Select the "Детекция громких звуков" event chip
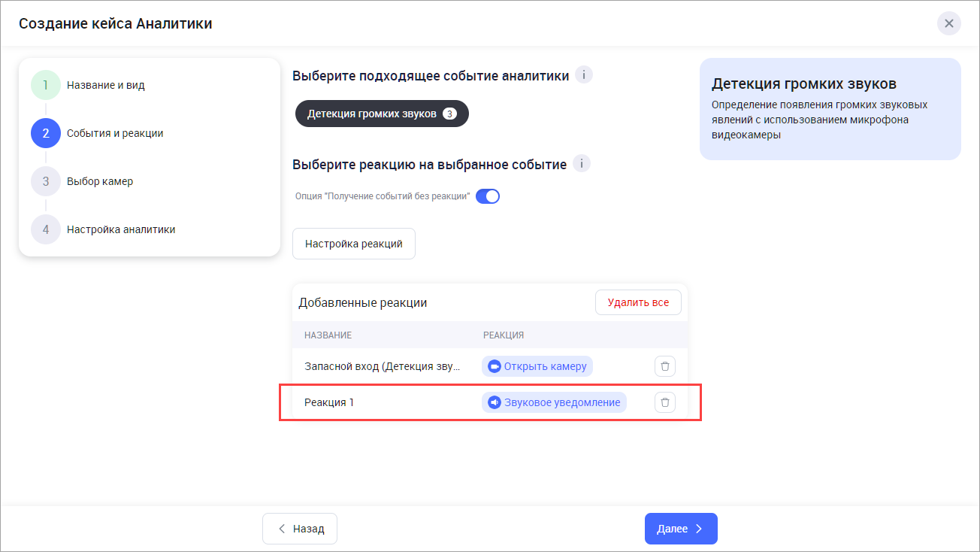 372,114
